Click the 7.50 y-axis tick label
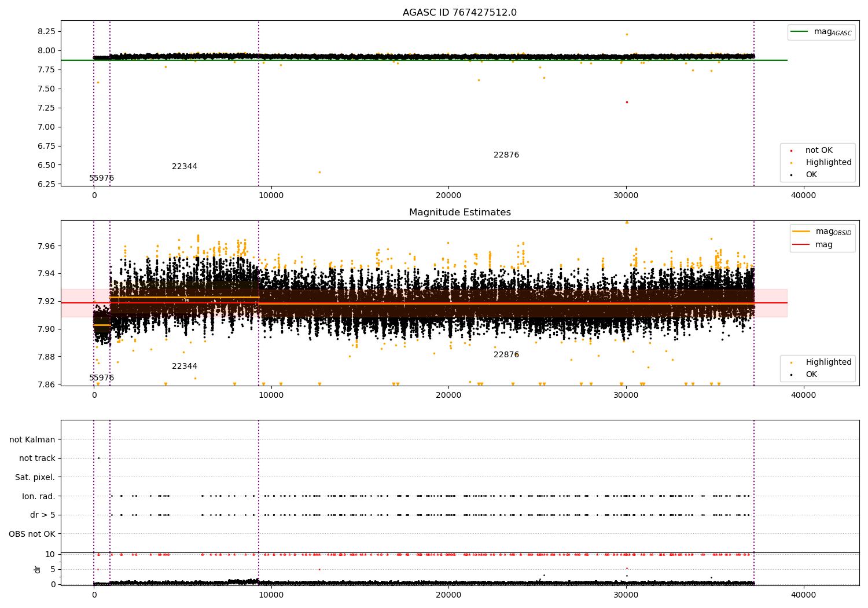Viewport: 868px width, 608px height. coord(45,89)
